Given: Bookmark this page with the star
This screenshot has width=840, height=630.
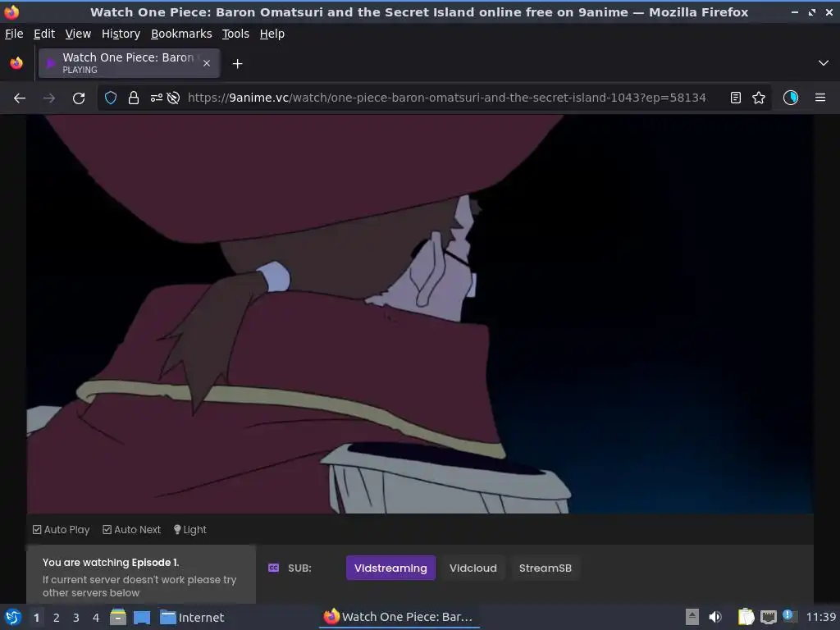Looking at the screenshot, I should (759, 98).
